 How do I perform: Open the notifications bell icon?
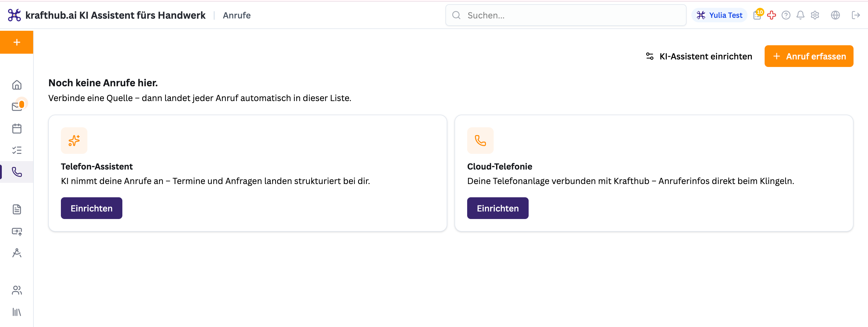800,15
